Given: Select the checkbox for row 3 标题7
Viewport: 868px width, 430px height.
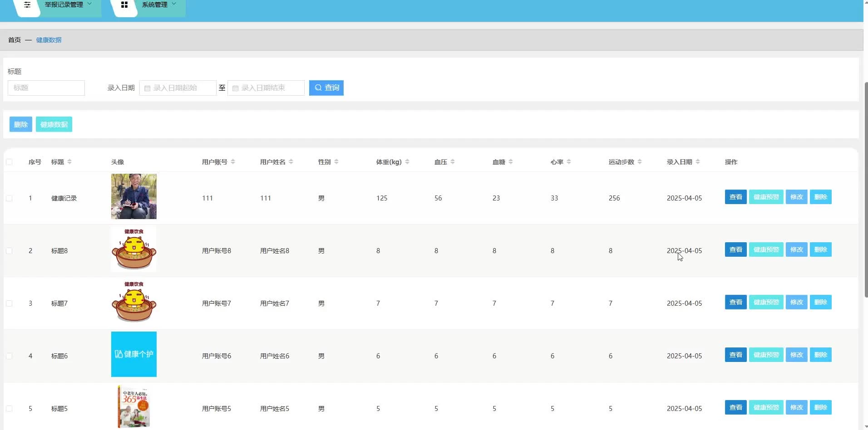Looking at the screenshot, I should coord(9,303).
